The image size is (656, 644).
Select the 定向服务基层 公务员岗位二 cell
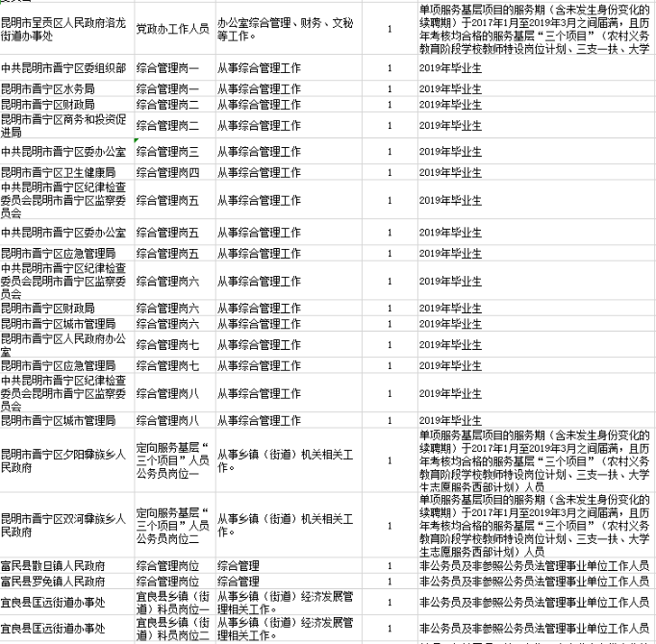point(172,525)
